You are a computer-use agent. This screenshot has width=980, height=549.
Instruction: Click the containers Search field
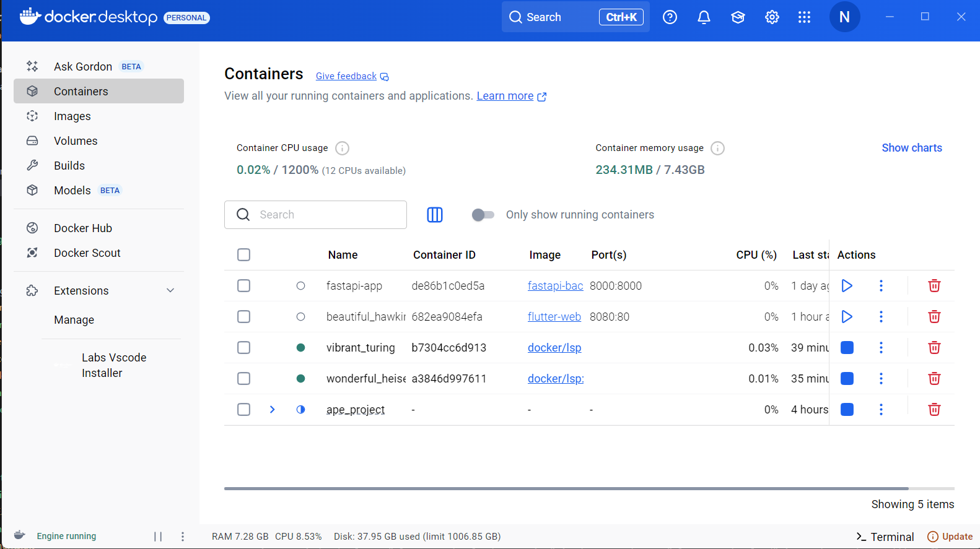tap(315, 215)
